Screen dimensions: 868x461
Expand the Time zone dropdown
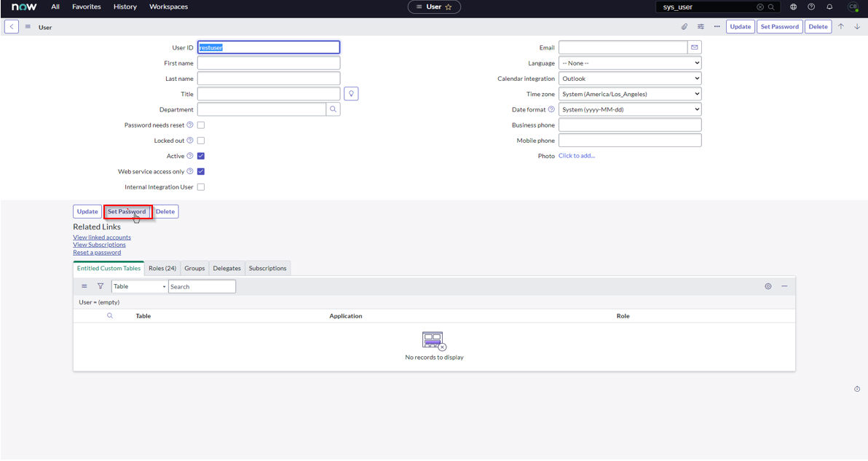click(630, 94)
